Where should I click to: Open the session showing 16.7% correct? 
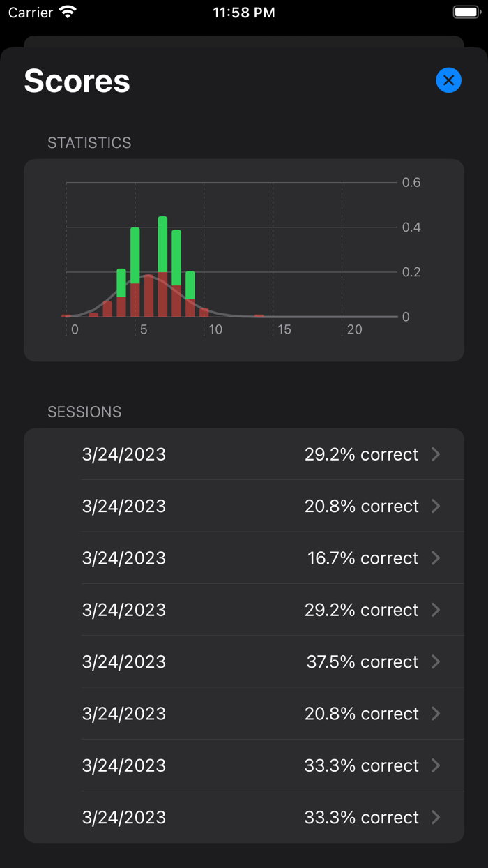[x=272, y=558]
